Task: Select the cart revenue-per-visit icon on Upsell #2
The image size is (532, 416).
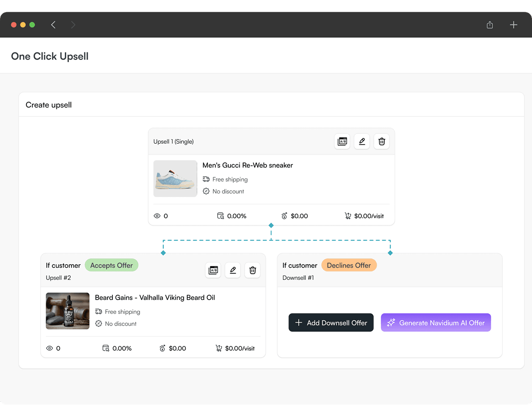Action: click(219, 348)
